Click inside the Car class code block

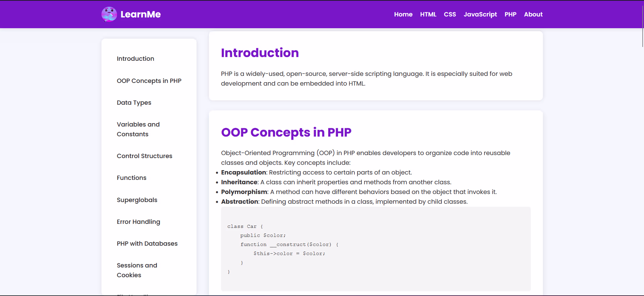click(x=375, y=249)
